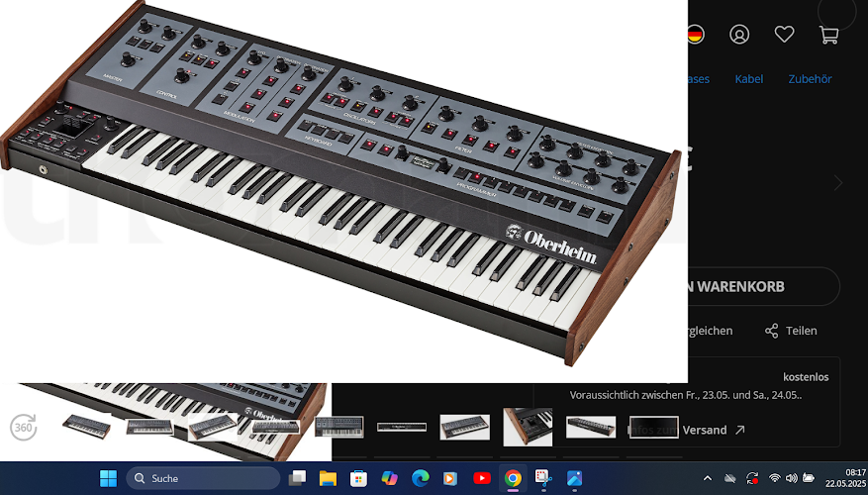Select thumbnail just before the dark last one
Screen dimensions: 868x495
tap(591, 428)
